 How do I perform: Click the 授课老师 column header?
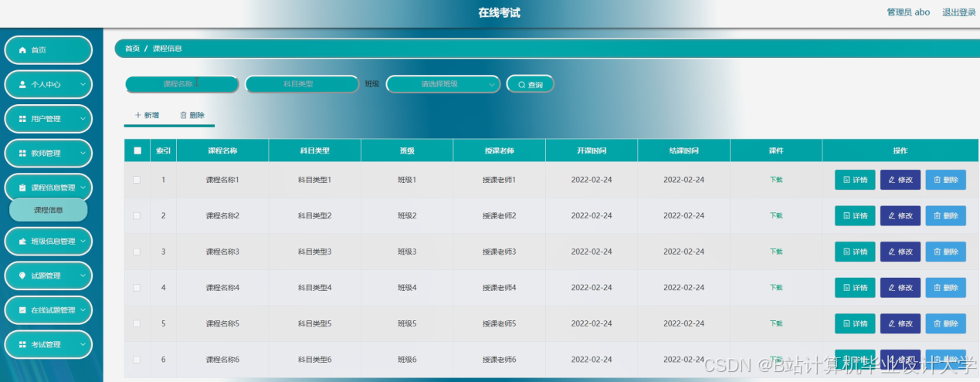coord(499,150)
